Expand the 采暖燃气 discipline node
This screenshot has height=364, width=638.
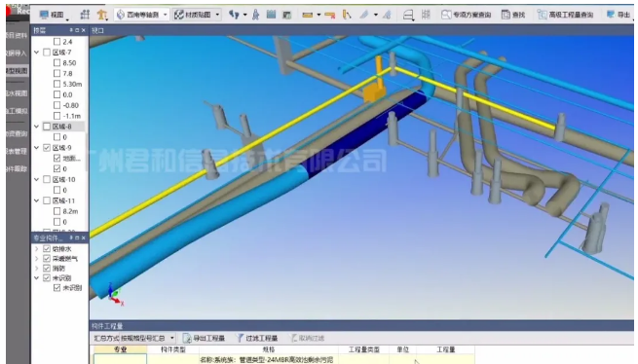point(37,258)
